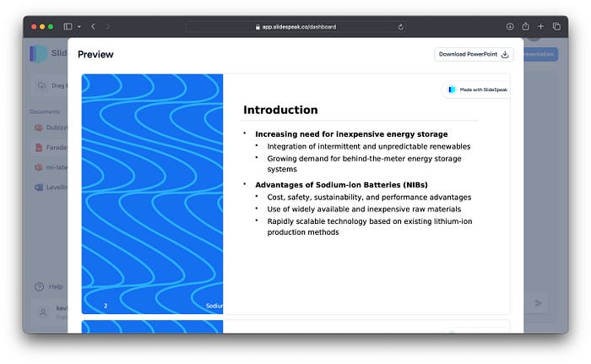Image resolution: width=591 pixels, height=364 pixels.
Task: Click the address bar showing app.slidespeak.co/dashboard
Action: click(295, 27)
